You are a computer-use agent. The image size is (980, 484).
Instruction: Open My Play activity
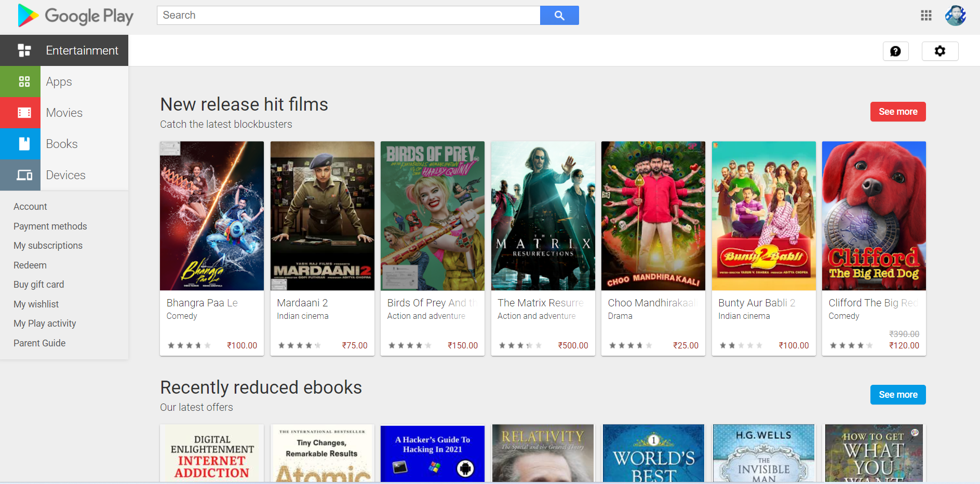point(45,324)
